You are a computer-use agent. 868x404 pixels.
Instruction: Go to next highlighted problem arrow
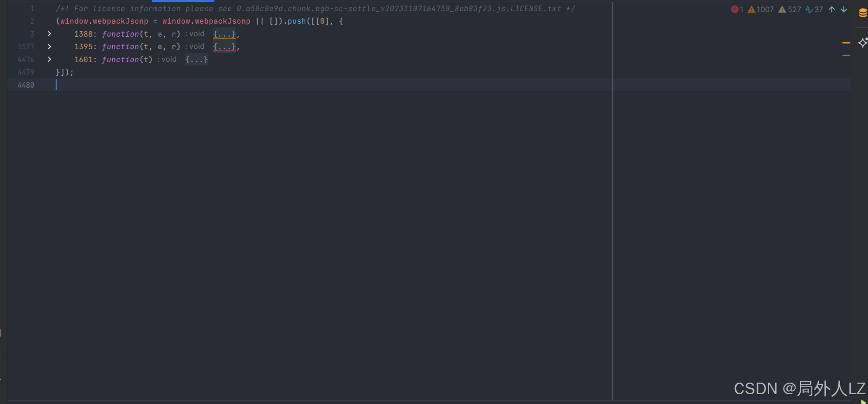pyautogui.click(x=844, y=9)
